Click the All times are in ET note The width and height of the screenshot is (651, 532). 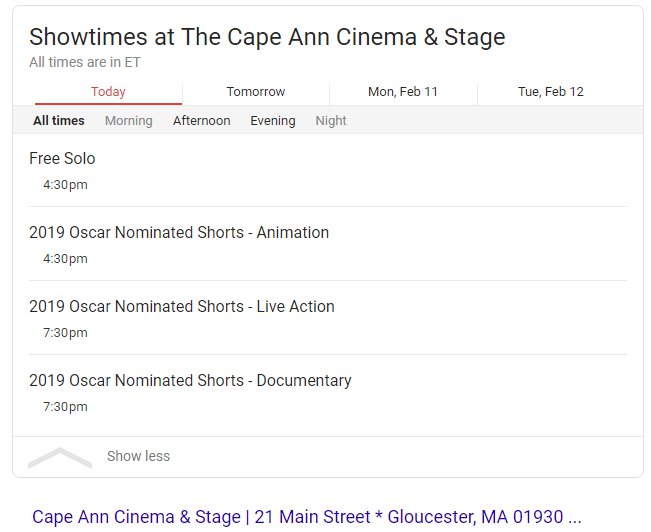(x=85, y=62)
